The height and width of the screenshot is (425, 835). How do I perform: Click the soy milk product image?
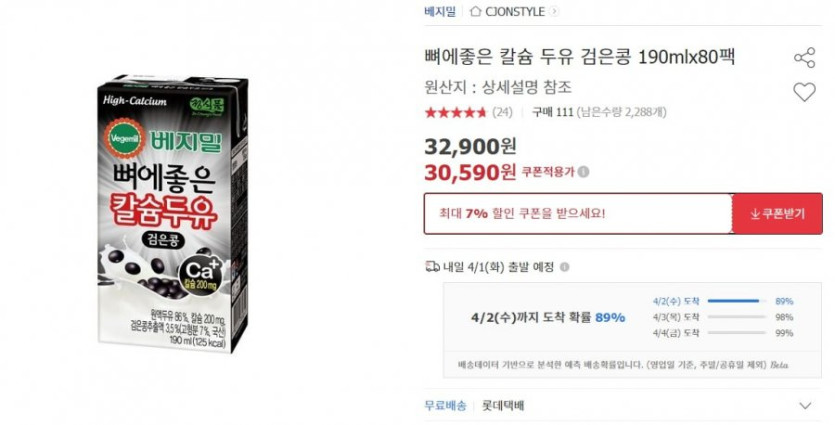pos(173,213)
